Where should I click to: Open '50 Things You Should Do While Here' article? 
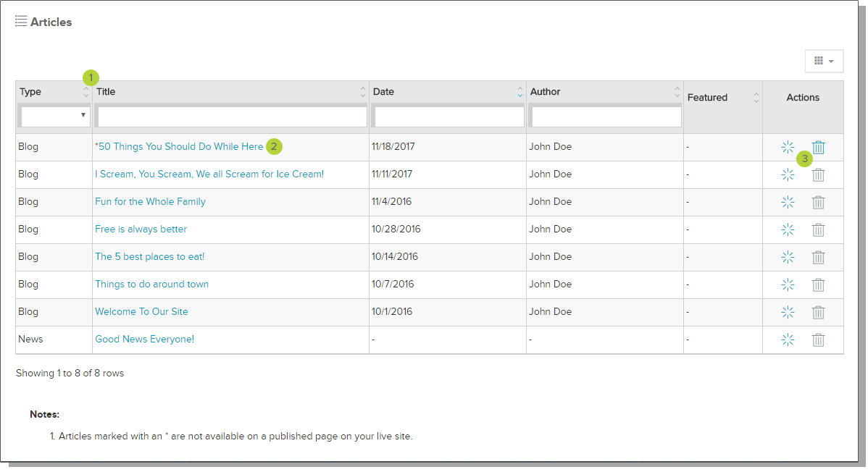(x=180, y=147)
